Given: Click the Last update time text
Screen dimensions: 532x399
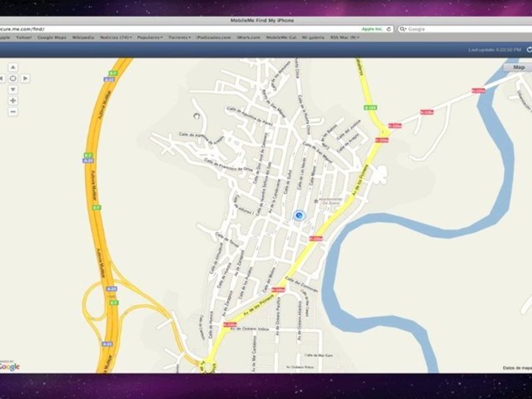Looking at the screenshot, I should coord(495,50).
